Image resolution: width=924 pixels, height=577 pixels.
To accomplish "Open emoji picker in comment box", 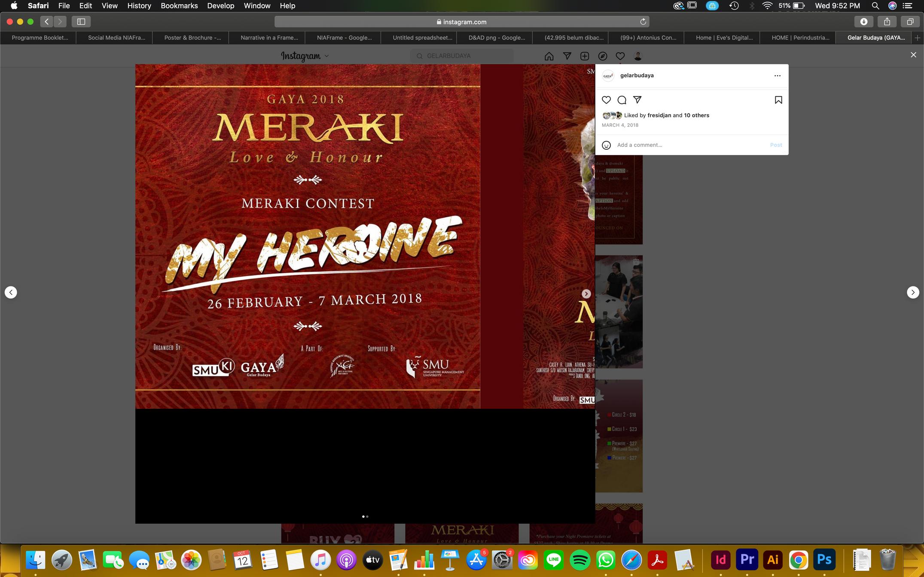I will click(606, 145).
